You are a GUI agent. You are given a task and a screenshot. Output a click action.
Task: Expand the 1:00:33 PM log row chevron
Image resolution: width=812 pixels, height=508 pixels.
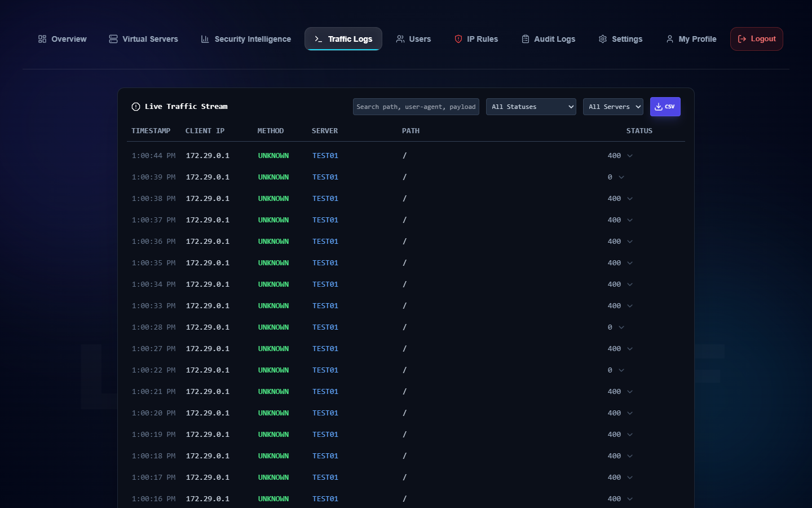point(630,306)
